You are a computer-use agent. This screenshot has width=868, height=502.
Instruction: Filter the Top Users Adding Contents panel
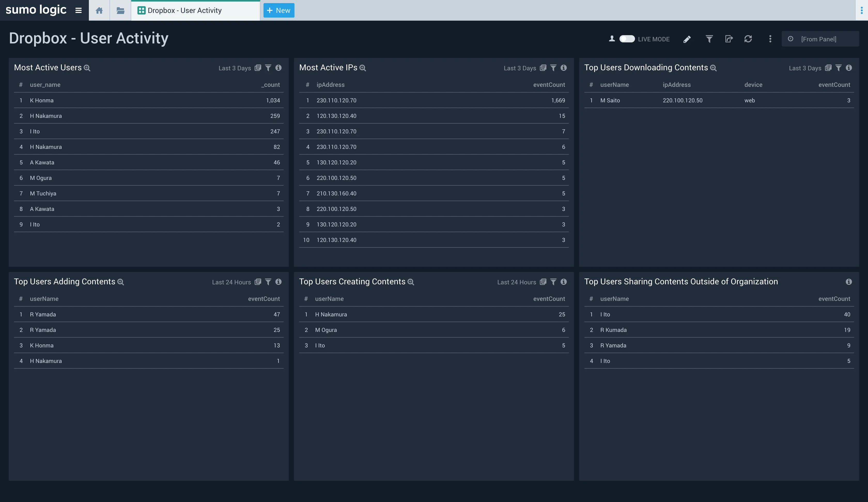pyautogui.click(x=268, y=282)
